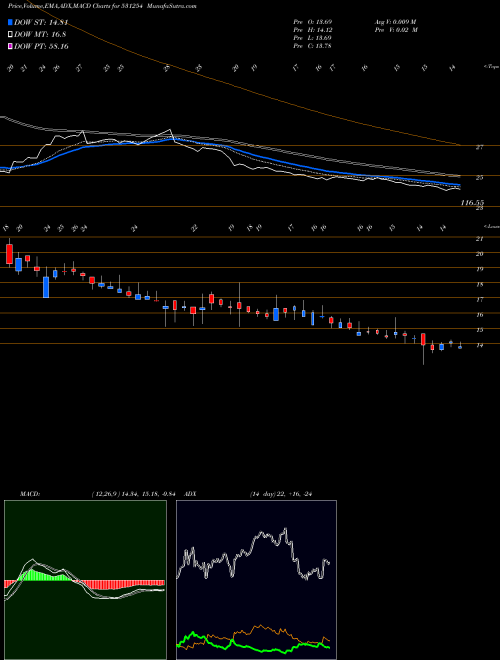Open the MACD indicator chart panel
The height and width of the screenshot is (660, 500).
(85, 580)
